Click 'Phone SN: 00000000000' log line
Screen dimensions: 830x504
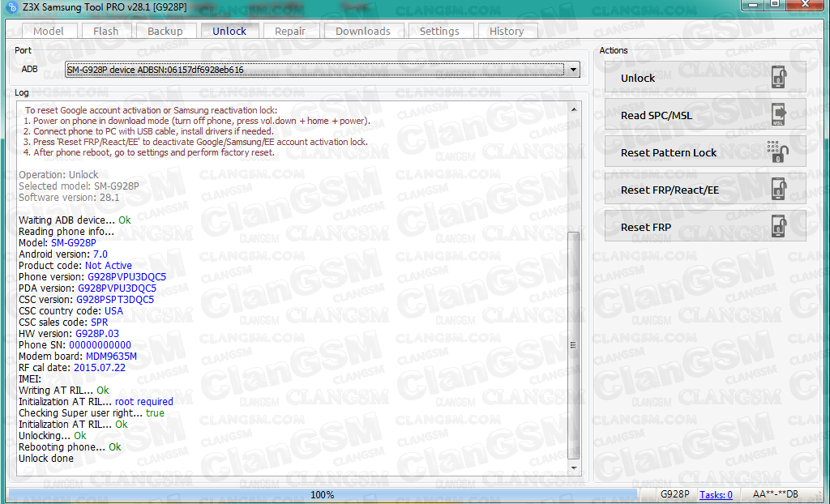pos(75,345)
